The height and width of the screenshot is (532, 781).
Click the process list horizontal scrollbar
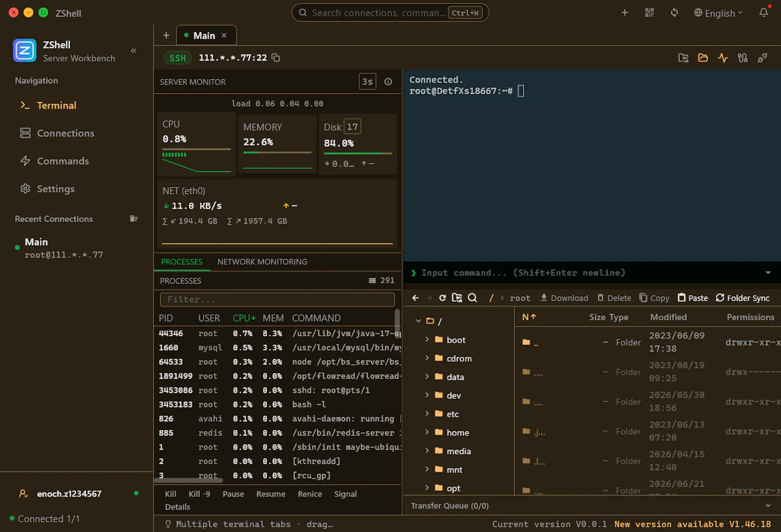[x=188, y=480]
